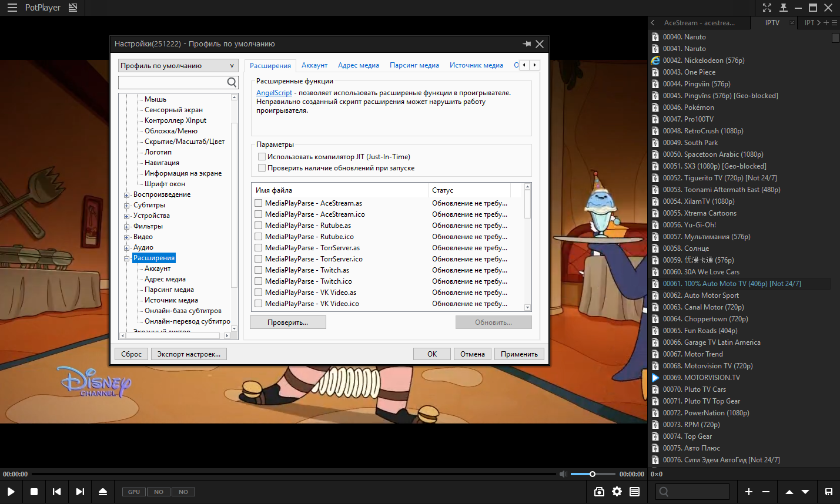Open the AceStream playlist tab
Screen dimensions: 840x504
[x=699, y=23]
